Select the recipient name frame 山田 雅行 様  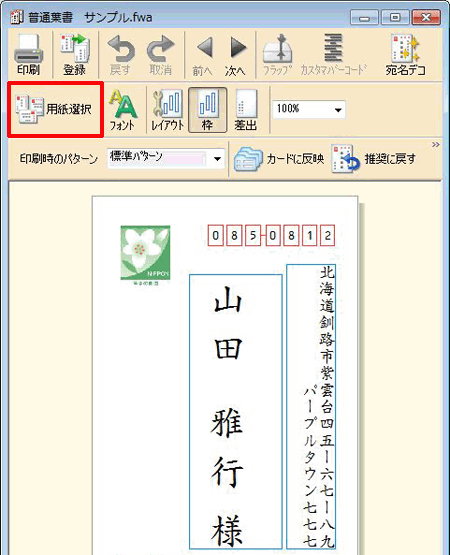(236, 412)
